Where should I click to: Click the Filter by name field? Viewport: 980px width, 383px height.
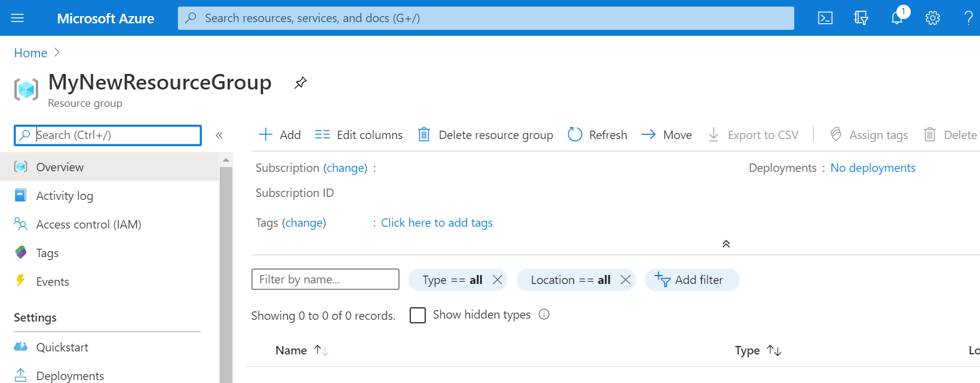(x=325, y=279)
